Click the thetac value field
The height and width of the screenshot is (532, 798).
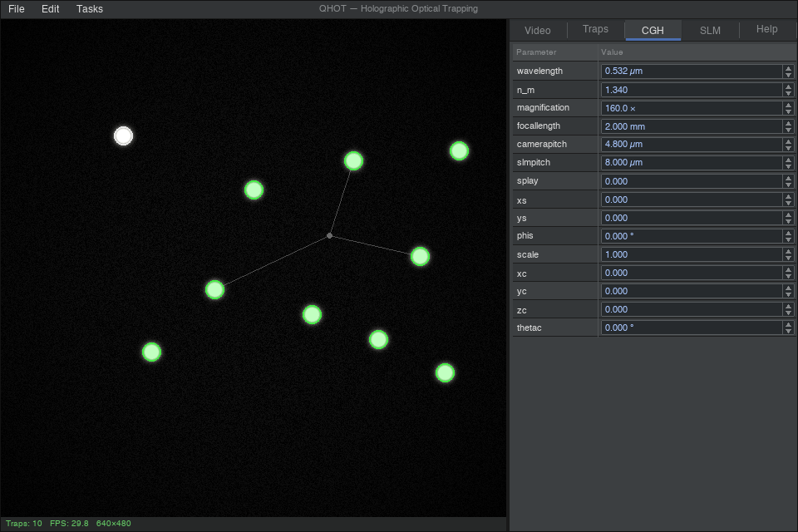coord(692,328)
